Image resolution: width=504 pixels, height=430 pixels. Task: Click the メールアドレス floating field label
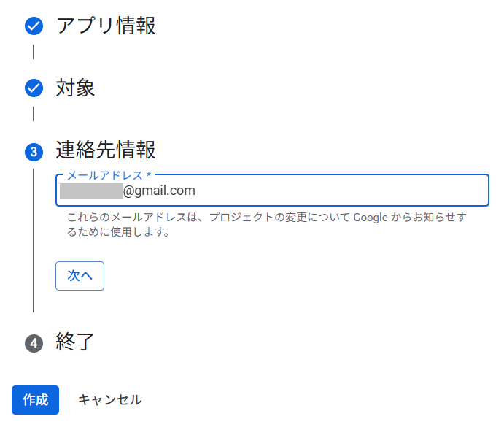(108, 175)
